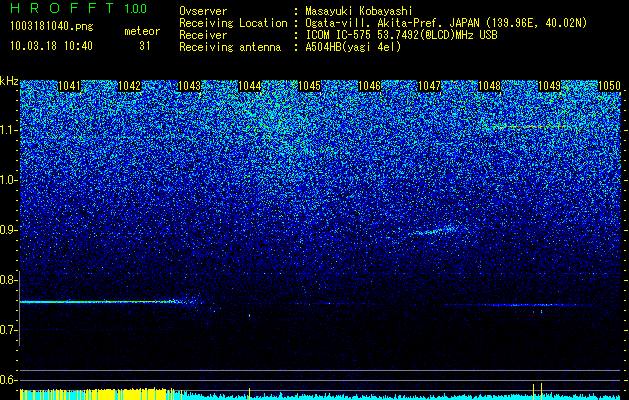Click the 1.1 frequency axis label

pos(9,130)
